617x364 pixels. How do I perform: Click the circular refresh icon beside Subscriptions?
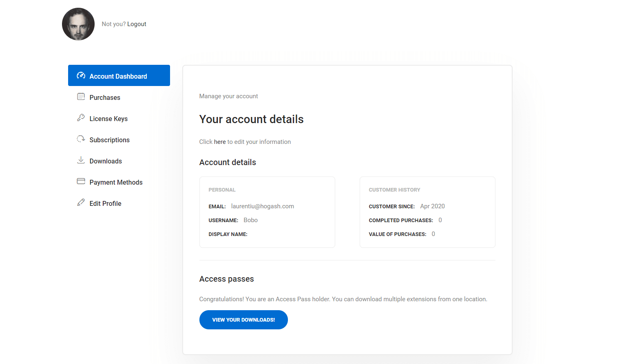click(81, 139)
